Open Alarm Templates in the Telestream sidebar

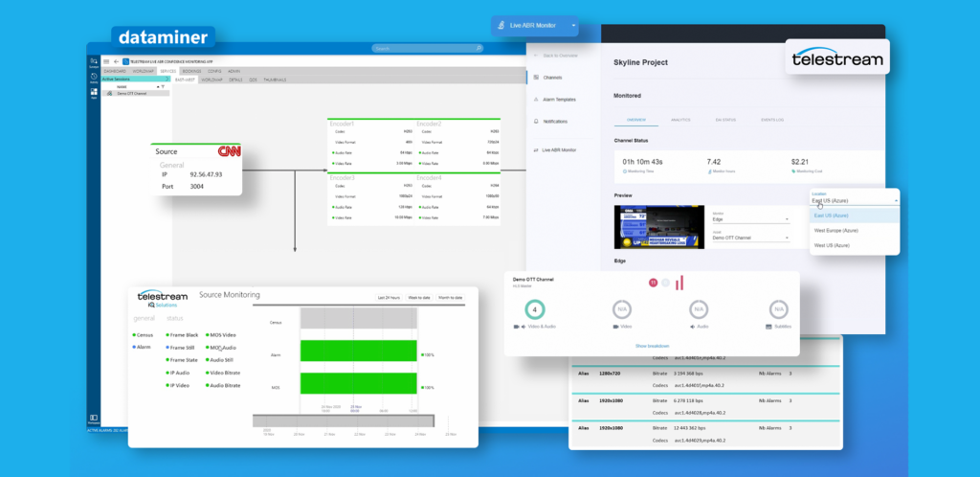tap(559, 100)
